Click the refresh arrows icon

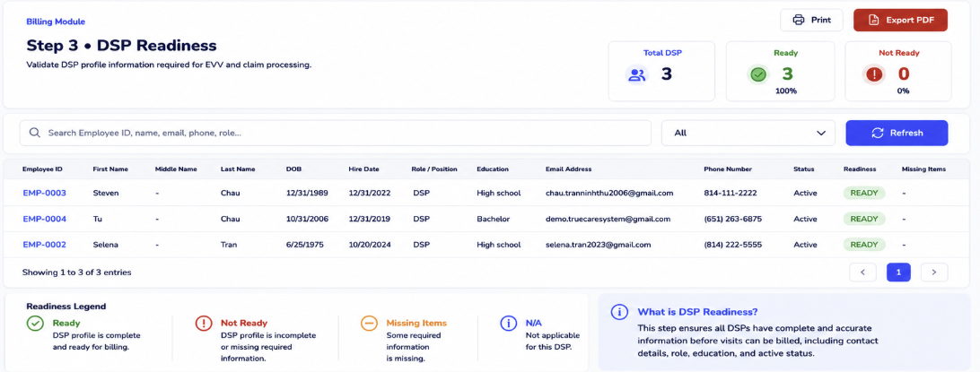pyautogui.click(x=878, y=133)
